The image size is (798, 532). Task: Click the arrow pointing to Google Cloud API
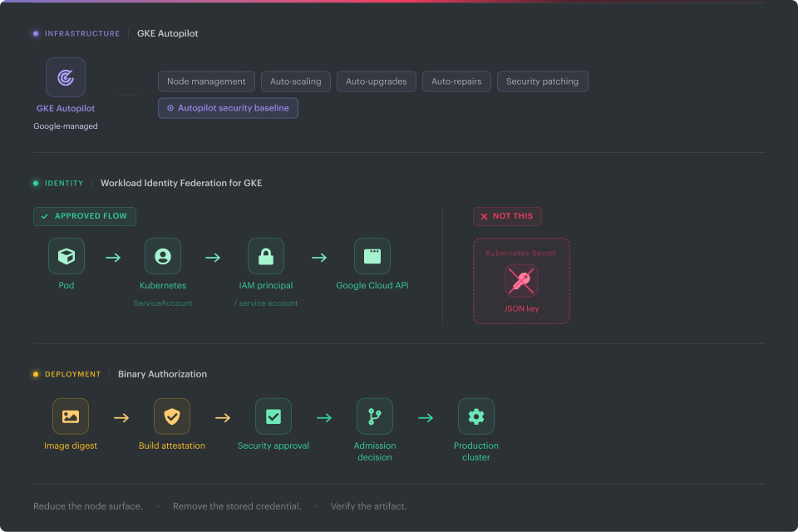click(x=319, y=258)
